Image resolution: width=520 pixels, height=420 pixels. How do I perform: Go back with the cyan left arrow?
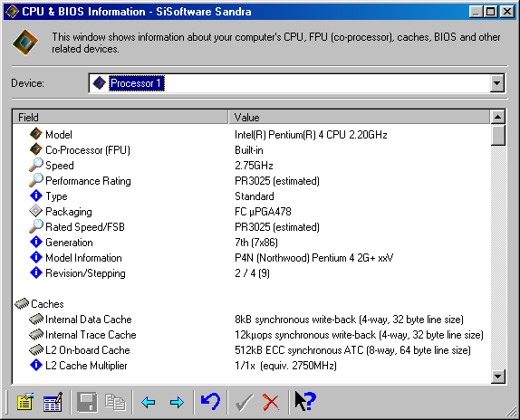coord(149,403)
